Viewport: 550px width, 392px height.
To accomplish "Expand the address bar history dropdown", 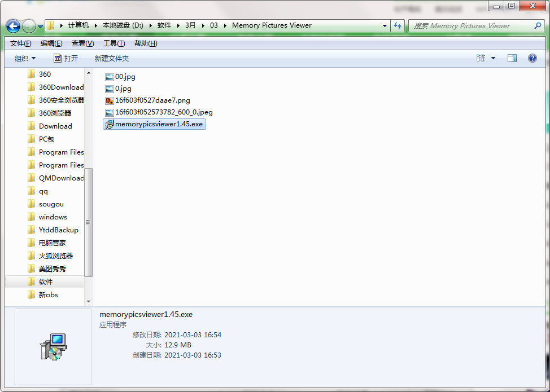I will point(385,25).
